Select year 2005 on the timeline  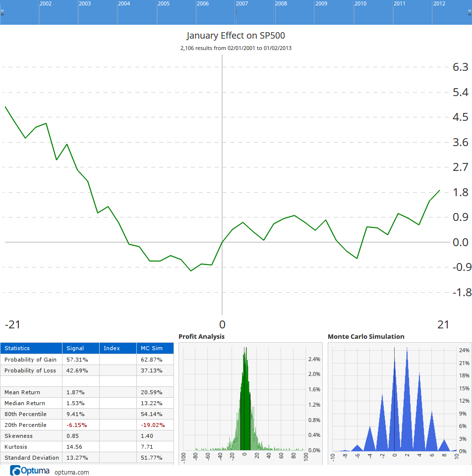coord(164,3)
